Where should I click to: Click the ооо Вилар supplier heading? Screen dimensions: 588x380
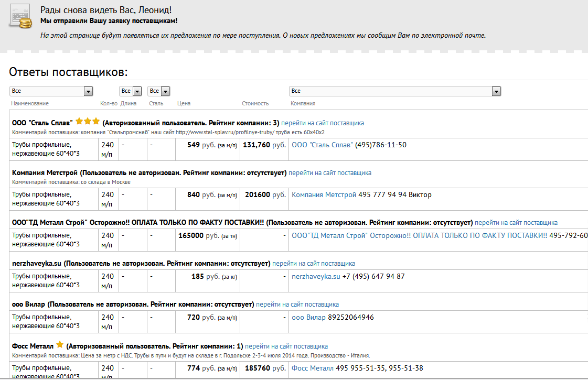[28, 305]
